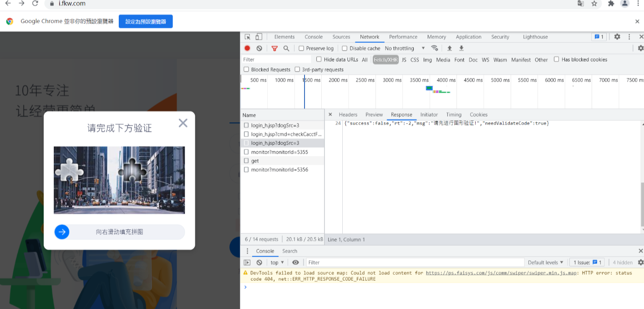
Task: Click the inspect element picker icon
Action: 248,37
